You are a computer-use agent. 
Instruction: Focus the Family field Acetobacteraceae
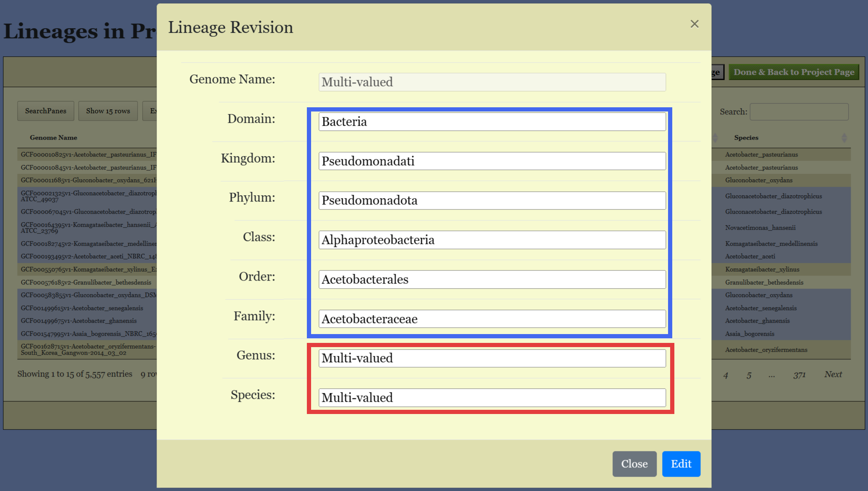click(x=492, y=319)
